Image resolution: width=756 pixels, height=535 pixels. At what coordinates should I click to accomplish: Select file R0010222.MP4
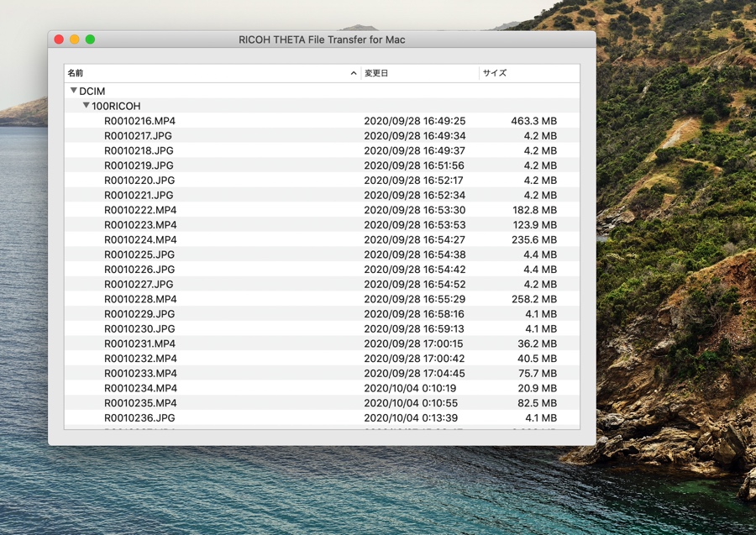[139, 210]
